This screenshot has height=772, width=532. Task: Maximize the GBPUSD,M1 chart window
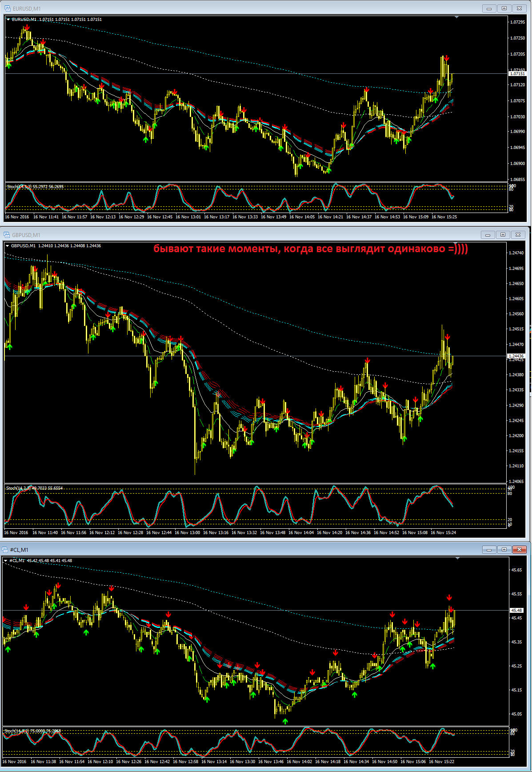coord(503,235)
